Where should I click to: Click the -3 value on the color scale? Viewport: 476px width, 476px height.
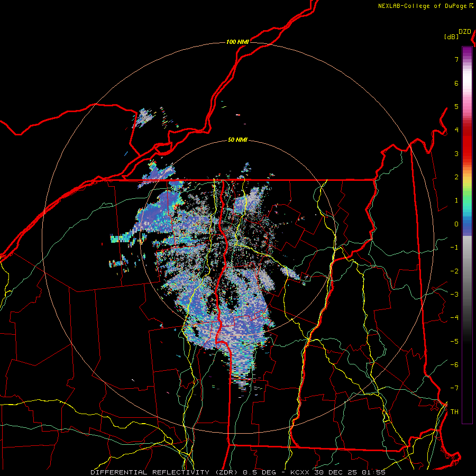point(454,295)
